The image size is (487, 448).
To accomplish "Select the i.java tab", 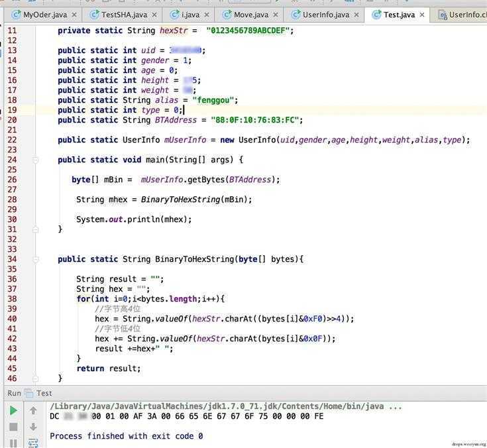I will pos(190,15).
